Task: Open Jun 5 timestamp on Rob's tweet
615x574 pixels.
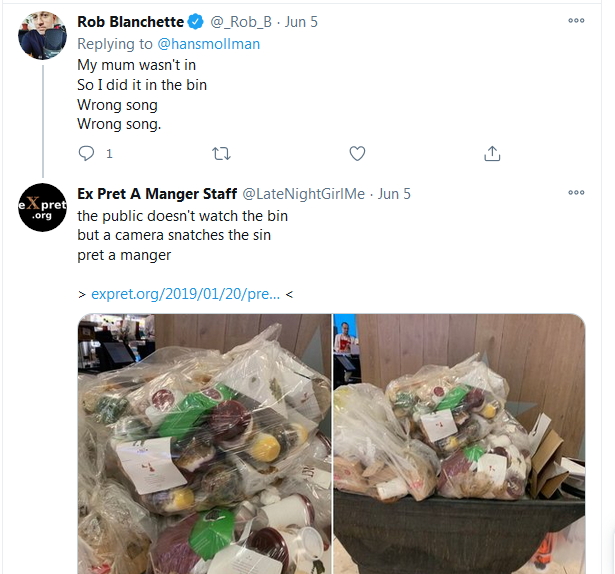Action: coord(300,22)
